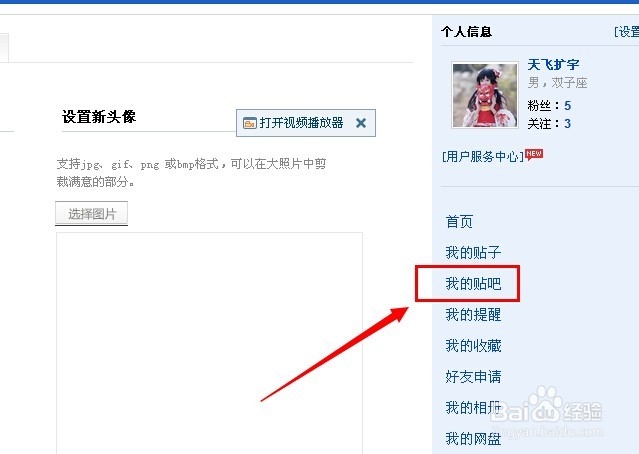Open 我的提醒 in sidebar
Image resolution: width=639 pixels, height=454 pixels.
473,315
